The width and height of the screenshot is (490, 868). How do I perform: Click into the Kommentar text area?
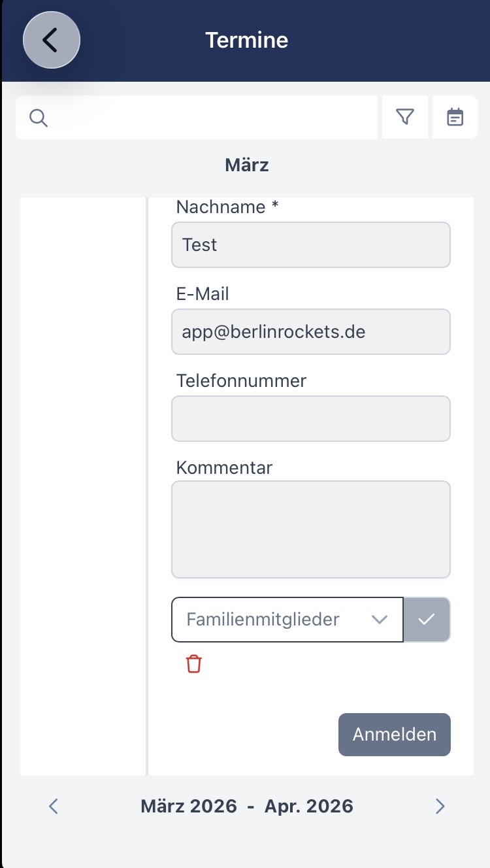click(x=310, y=529)
